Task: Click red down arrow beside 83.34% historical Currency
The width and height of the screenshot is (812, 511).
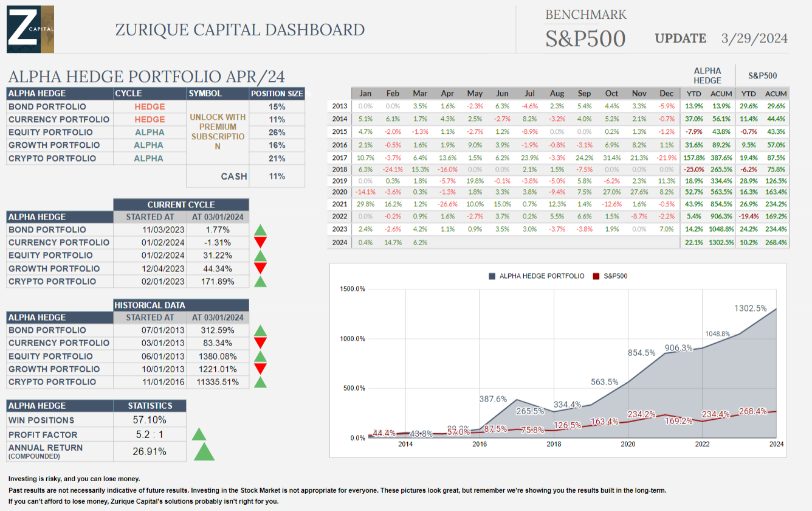Action: [x=260, y=343]
